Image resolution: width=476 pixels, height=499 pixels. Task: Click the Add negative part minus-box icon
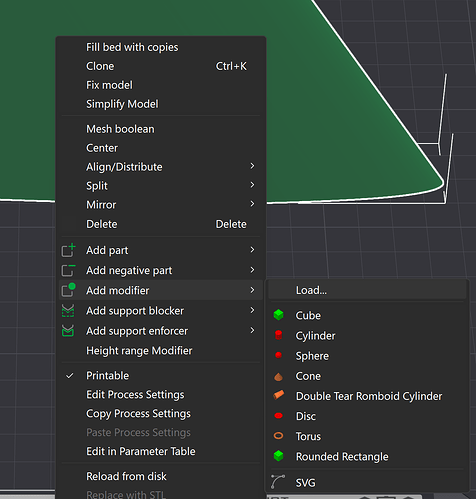point(68,270)
